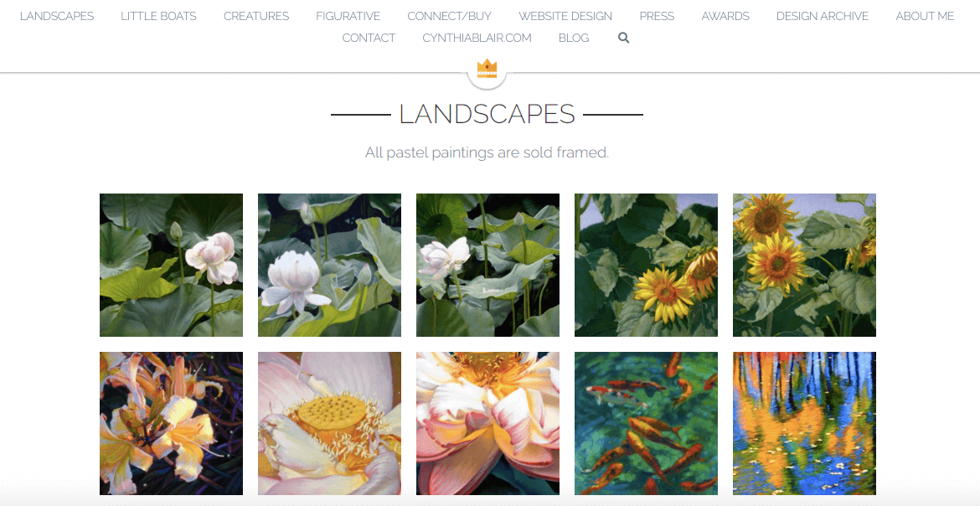This screenshot has width=980, height=506.
Task: Go to the Creatures page
Action: [256, 16]
